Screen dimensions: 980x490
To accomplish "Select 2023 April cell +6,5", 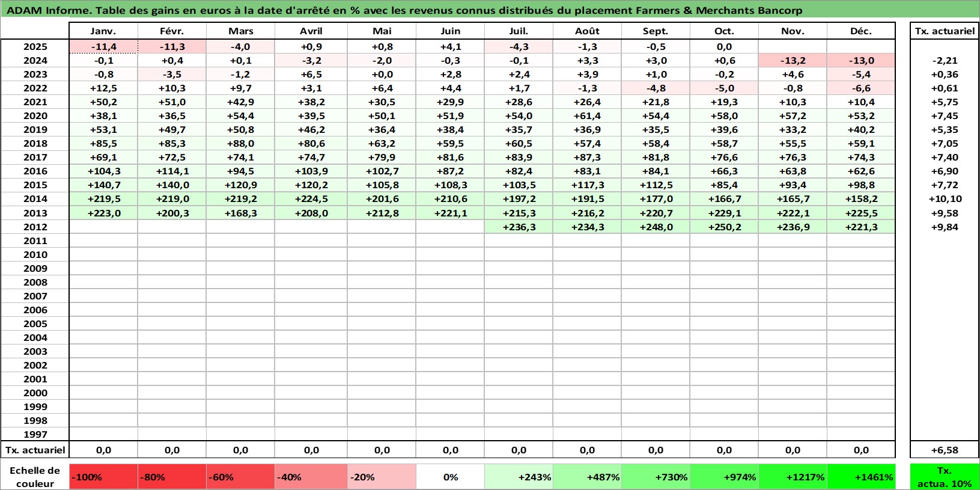I will tap(311, 74).
